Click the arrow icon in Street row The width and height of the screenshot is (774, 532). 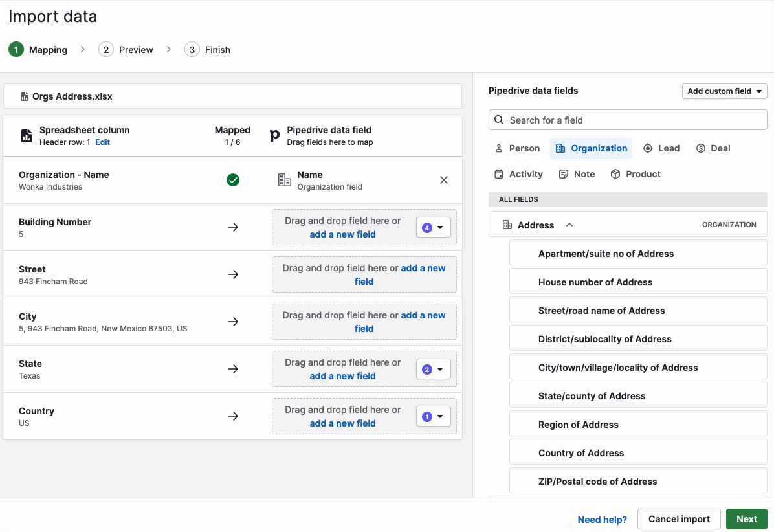pos(233,274)
